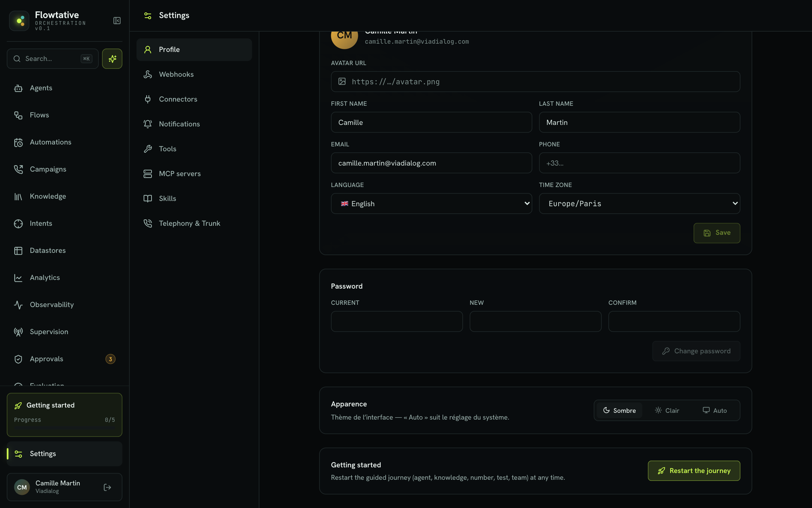This screenshot has height=508, width=812.
Task: Click the Flowtative logo icon
Action: 19,21
